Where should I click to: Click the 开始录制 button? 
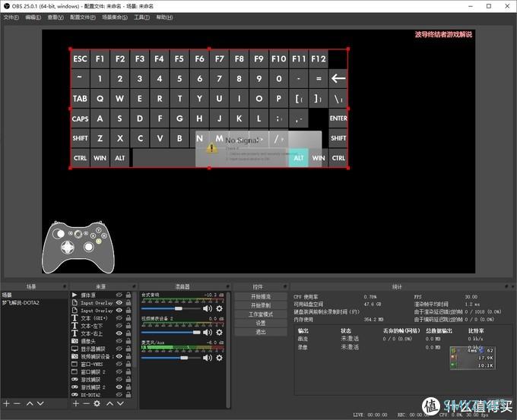(261, 305)
